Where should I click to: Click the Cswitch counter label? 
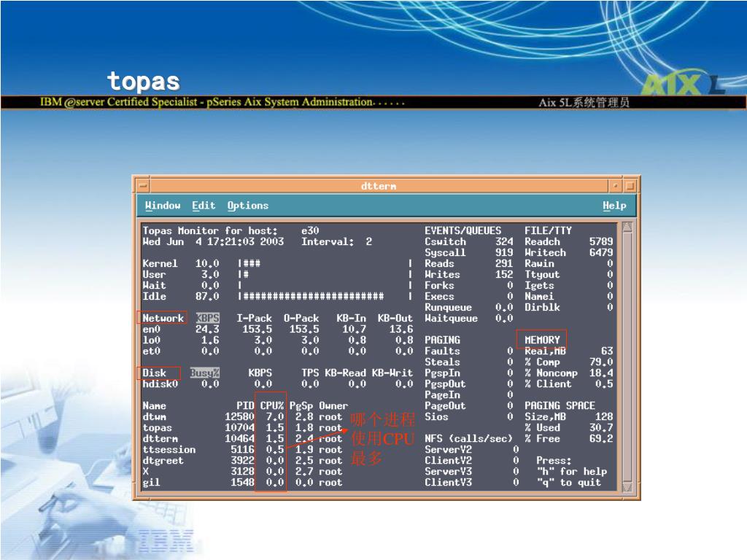(x=445, y=241)
